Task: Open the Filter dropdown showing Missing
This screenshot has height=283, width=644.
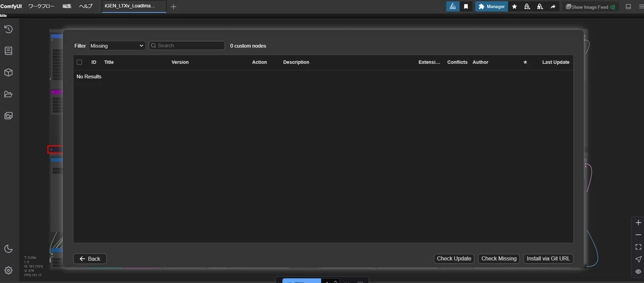Action: point(117,46)
